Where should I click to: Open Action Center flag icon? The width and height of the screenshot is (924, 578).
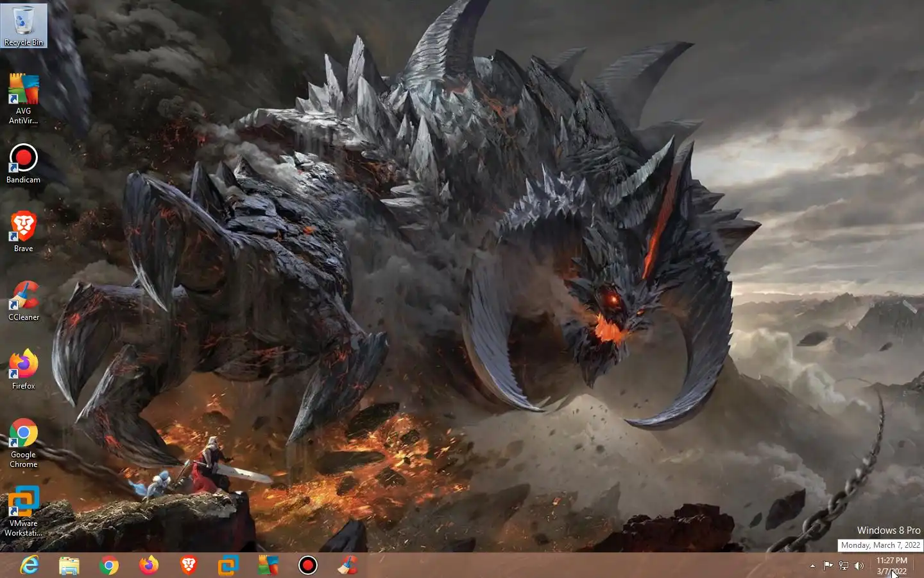click(828, 566)
